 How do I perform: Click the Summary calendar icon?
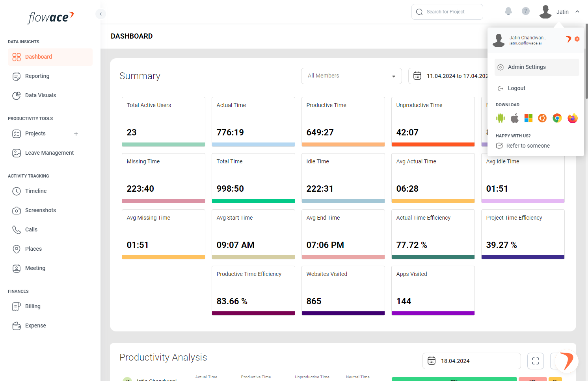(x=417, y=76)
